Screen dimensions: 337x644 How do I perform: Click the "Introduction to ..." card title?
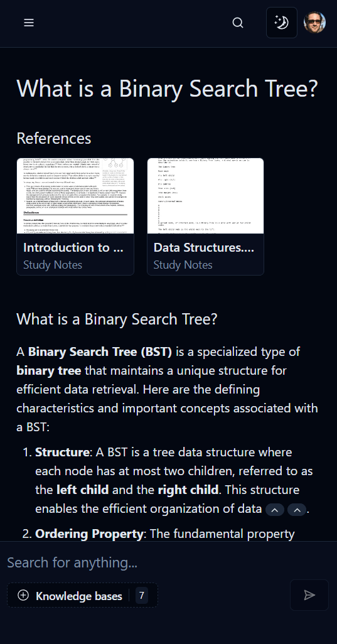pyautogui.click(x=73, y=247)
